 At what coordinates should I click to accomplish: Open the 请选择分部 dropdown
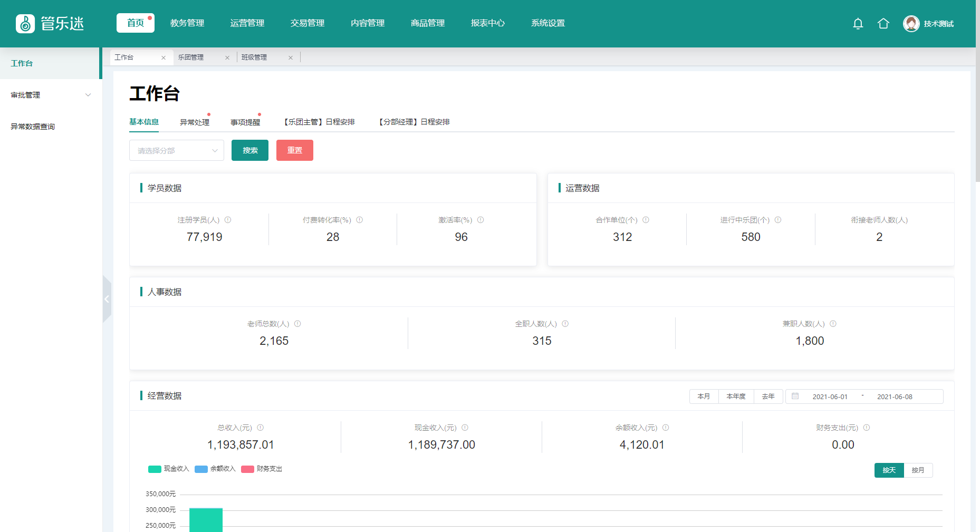click(x=176, y=151)
